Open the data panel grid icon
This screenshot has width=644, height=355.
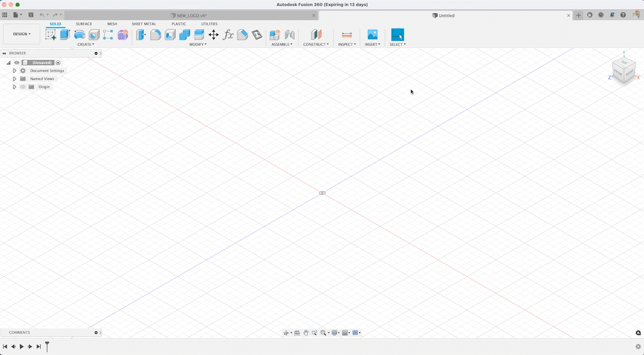tap(5, 15)
